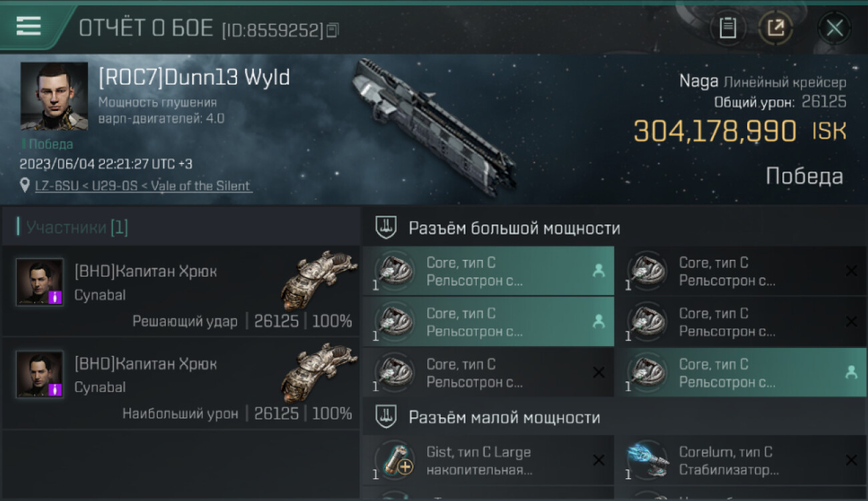Collapse Разъём большой мощности section
The height and width of the screenshot is (501, 868).
point(385,228)
